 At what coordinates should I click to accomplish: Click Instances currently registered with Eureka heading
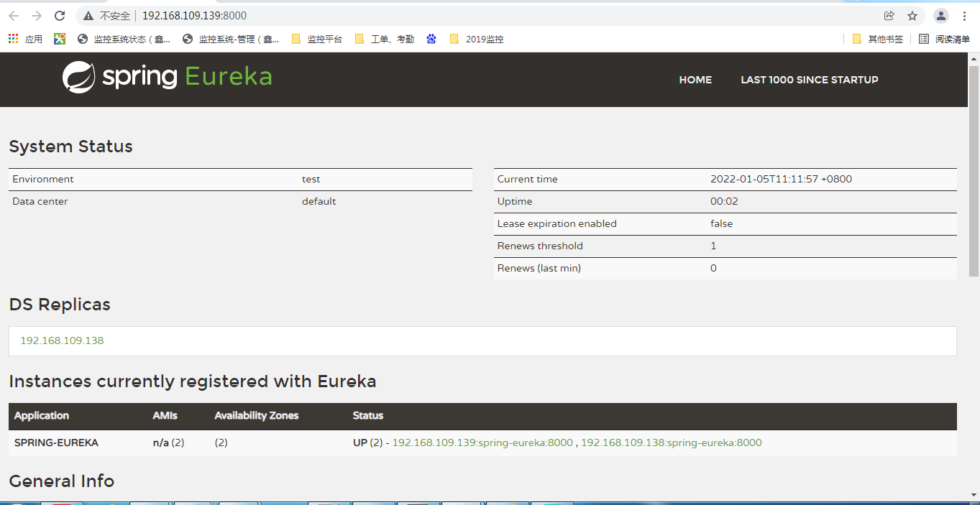coord(193,381)
